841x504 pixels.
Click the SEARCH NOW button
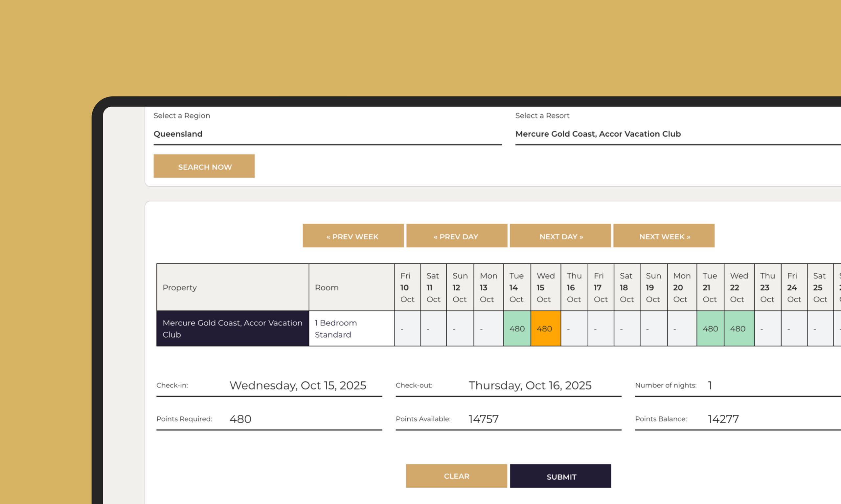(204, 166)
